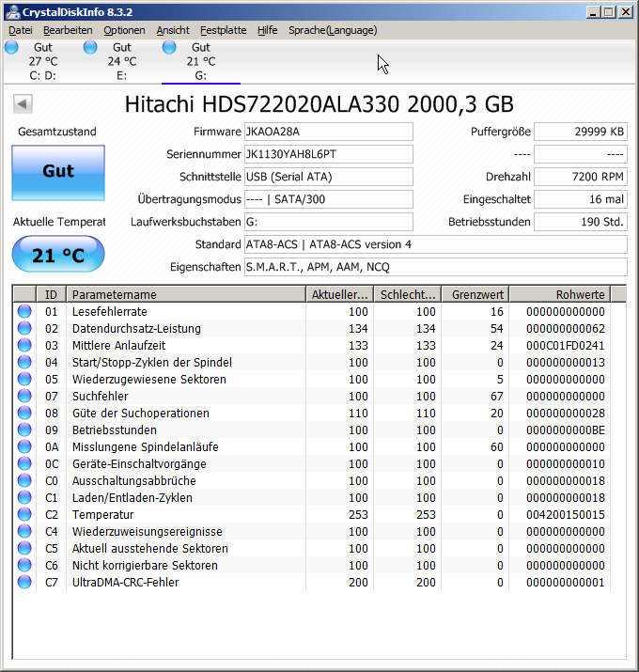Open the Hilfe menu
The width and height of the screenshot is (639, 672).
pos(268,30)
